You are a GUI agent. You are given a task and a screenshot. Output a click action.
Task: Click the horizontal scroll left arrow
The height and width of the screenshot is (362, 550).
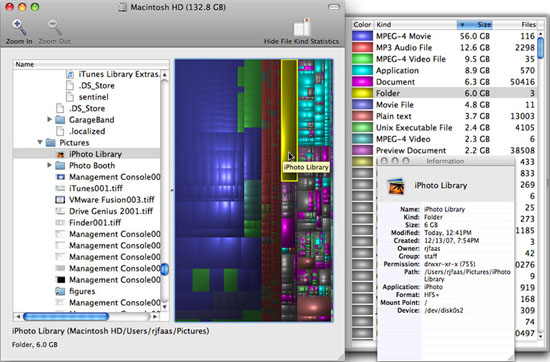[18, 316]
